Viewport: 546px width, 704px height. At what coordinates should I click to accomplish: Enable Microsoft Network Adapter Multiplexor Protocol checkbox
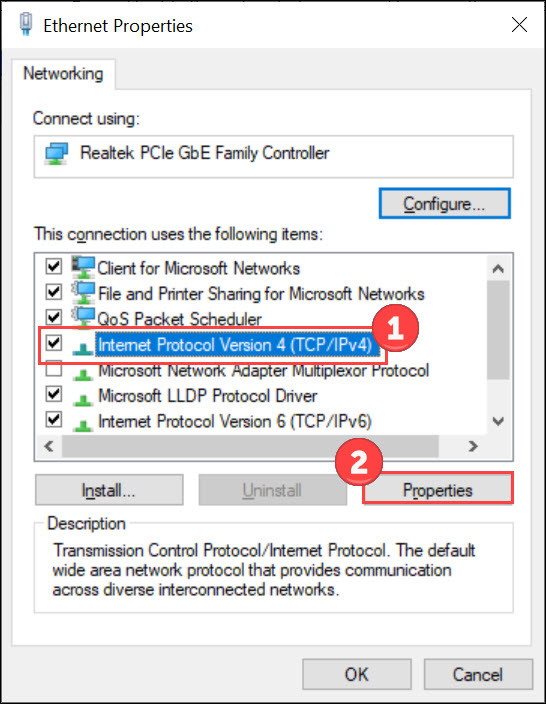click(54, 369)
